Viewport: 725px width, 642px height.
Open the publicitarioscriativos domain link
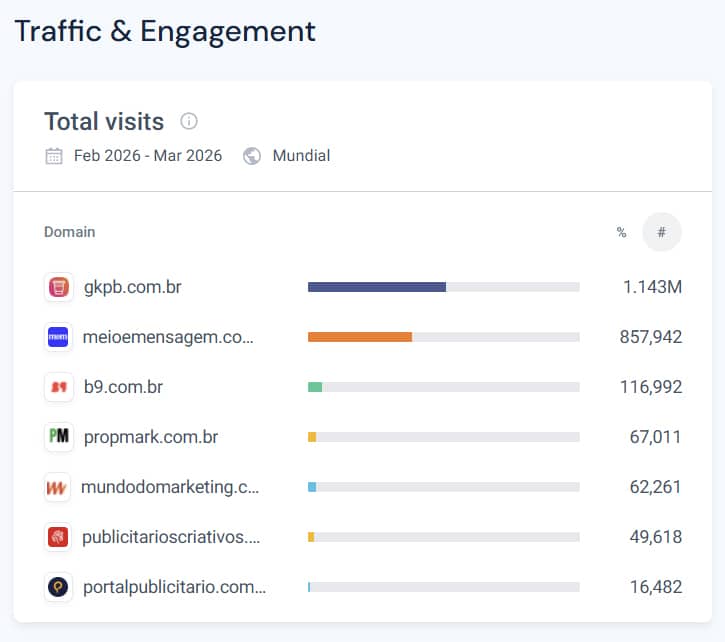tap(171, 537)
